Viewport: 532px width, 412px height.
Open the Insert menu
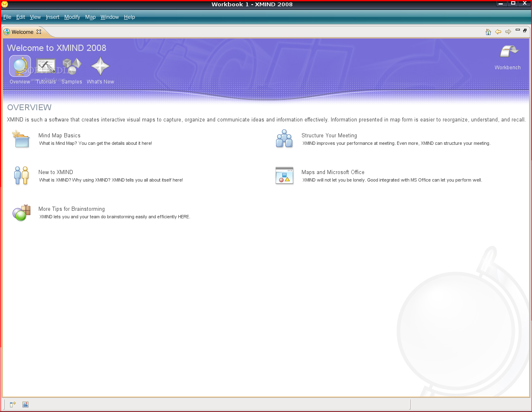53,17
